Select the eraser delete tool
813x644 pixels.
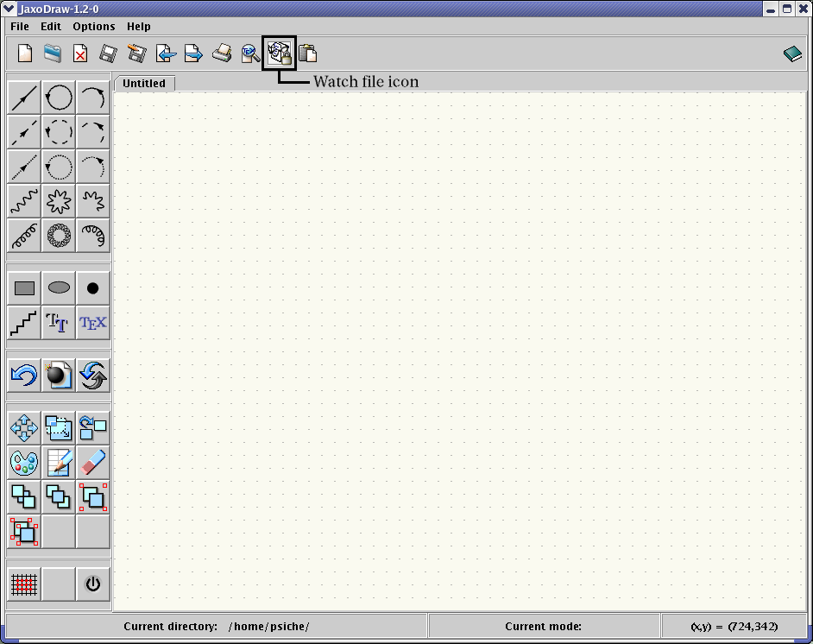(x=93, y=463)
